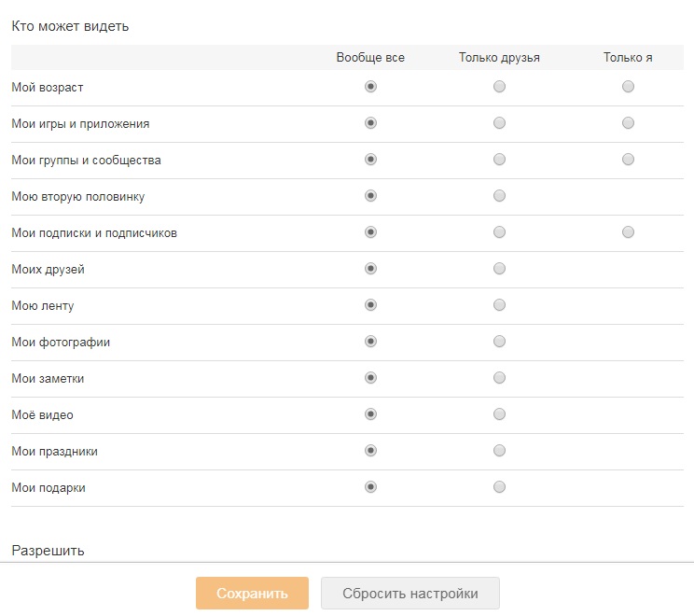This screenshot has height=616, width=694.
Task: Set Мой возраст to Только друзья
Action: point(499,87)
